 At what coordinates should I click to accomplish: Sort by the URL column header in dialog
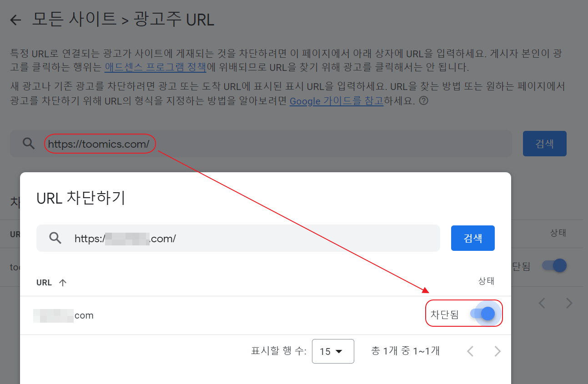click(44, 283)
